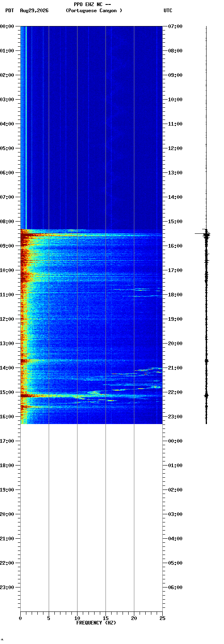Click the station title 'PPO EHZ NC --'

pyautogui.click(x=92, y=4)
